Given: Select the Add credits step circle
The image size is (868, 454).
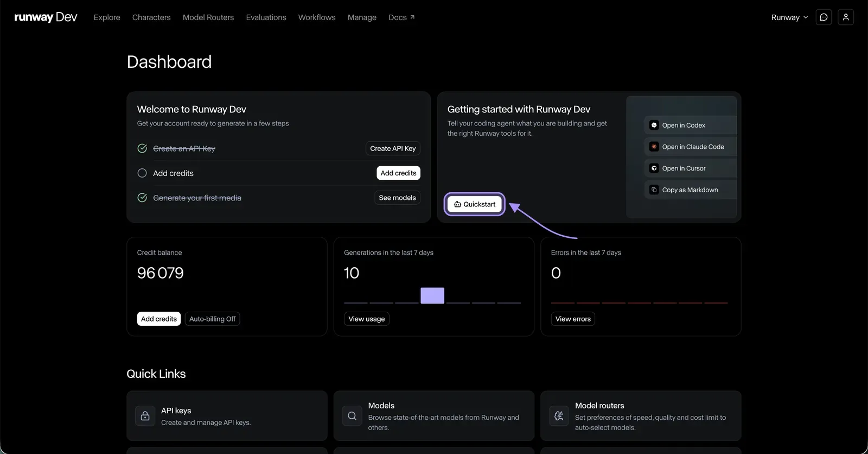Looking at the screenshot, I should (142, 173).
